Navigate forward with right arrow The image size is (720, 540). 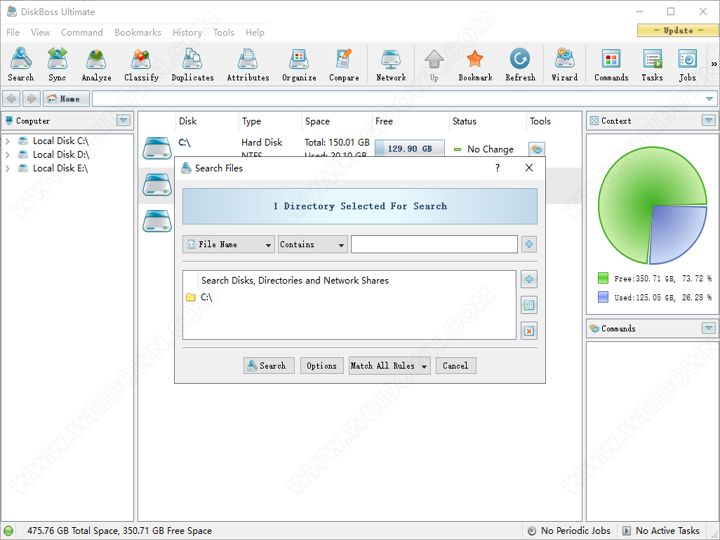[31, 99]
